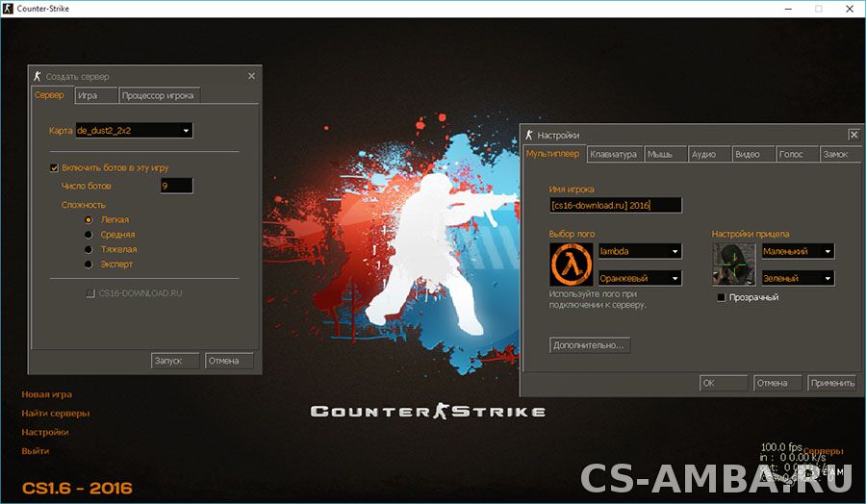This screenshot has height=504, width=866.
Task: Select Средняя difficulty
Action: point(89,235)
